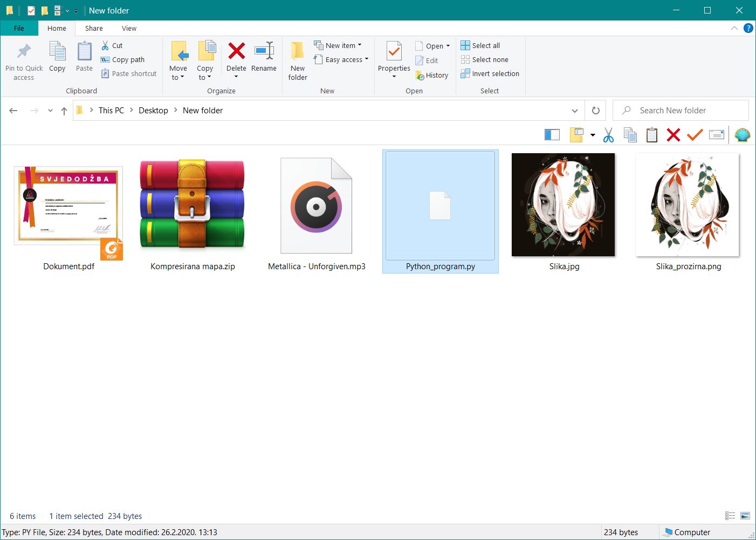Viewport: 756px width, 540px height.
Task: Switch to large thumbnails view in status bar
Action: tap(745, 516)
